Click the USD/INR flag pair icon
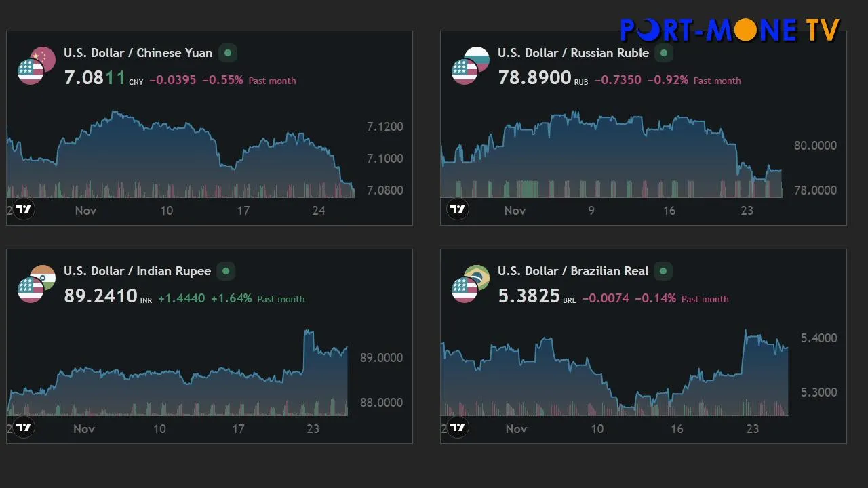The image size is (868, 488). (x=37, y=284)
